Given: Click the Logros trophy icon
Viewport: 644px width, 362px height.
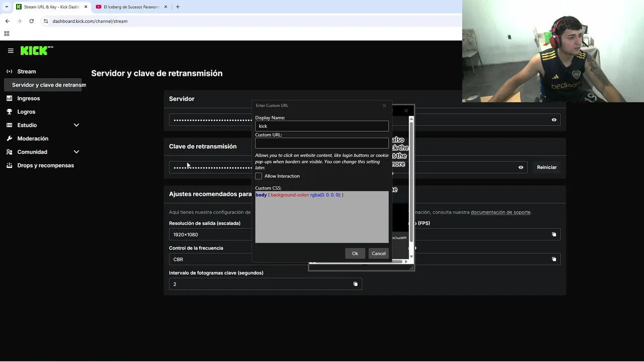Looking at the screenshot, I should pos(9,112).
